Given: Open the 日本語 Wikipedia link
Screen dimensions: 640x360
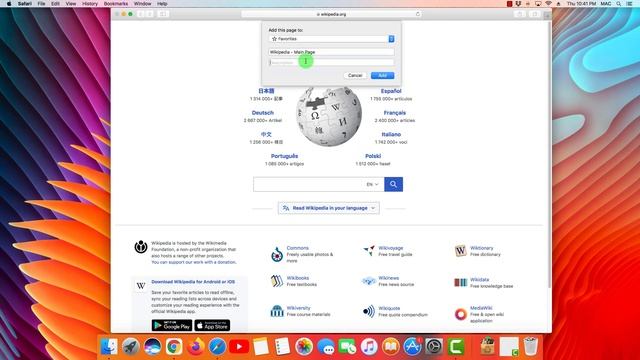Looking at the screenshot, I should (266, 91).
